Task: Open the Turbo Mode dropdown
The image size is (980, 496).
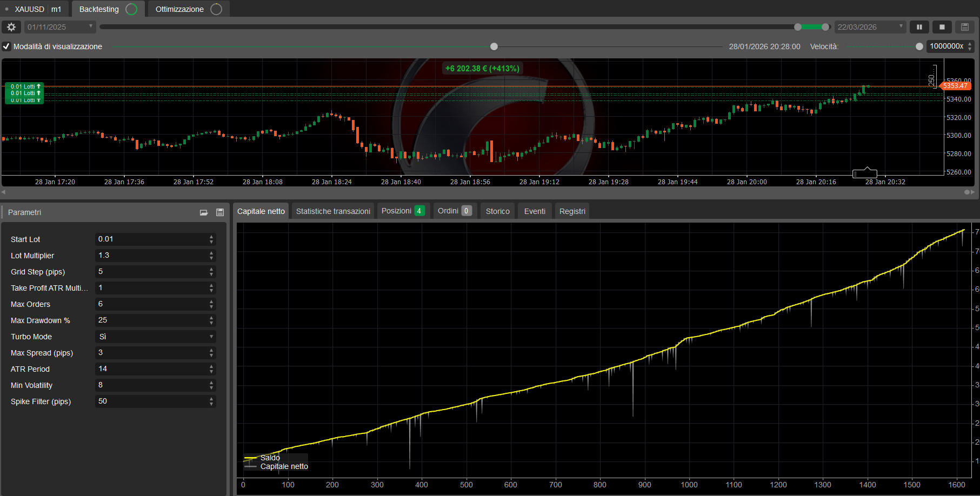Action: pyautogui.click(x=156, y=337)
